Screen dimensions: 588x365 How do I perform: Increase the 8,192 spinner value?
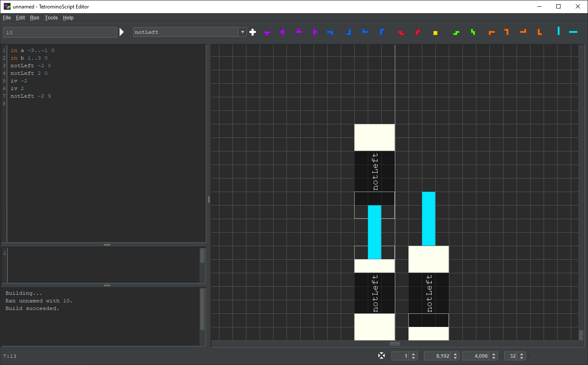point(455,354)
